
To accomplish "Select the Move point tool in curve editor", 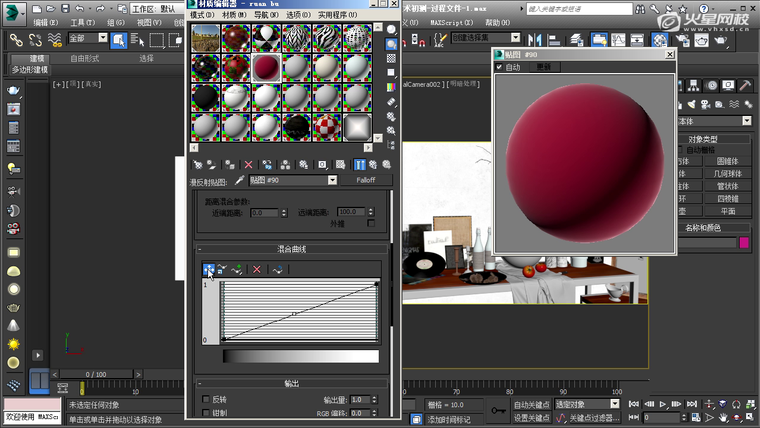I will coord(209,269).
